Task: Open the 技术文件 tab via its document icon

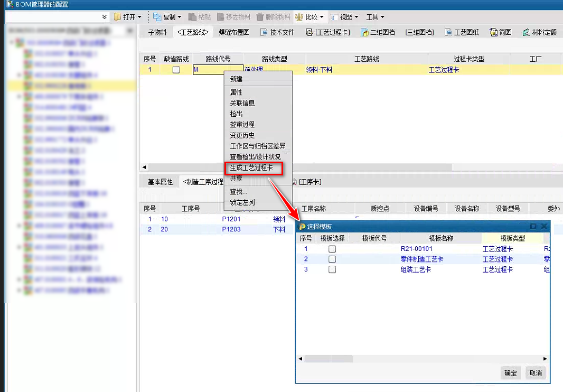Action: click(x=264, y=32)
